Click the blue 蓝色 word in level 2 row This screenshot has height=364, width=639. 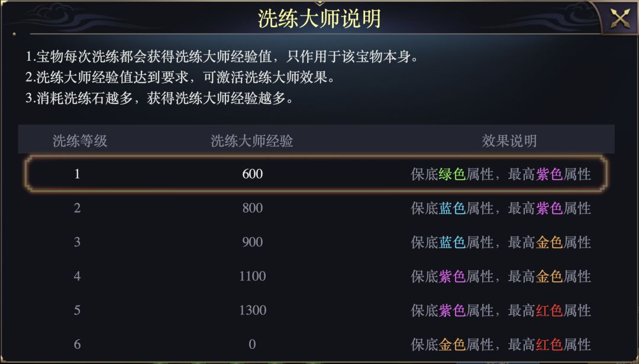point(451,208)
